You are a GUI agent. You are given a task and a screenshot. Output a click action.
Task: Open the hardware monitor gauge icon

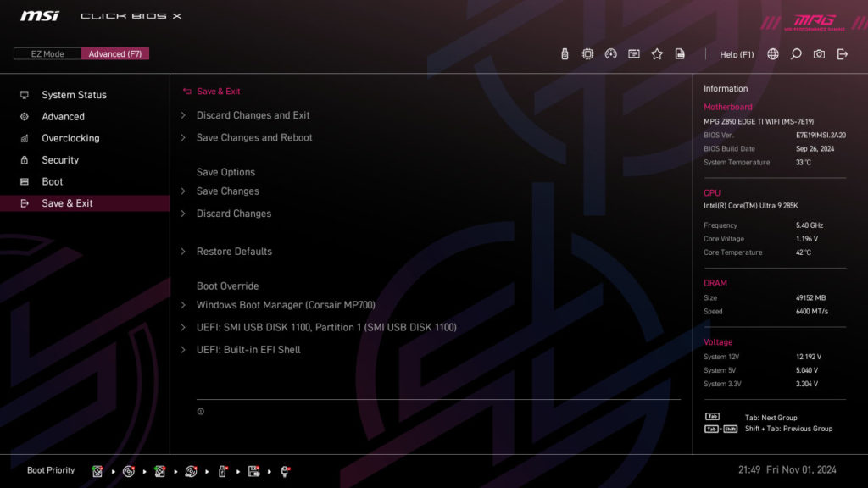point(611,53)
